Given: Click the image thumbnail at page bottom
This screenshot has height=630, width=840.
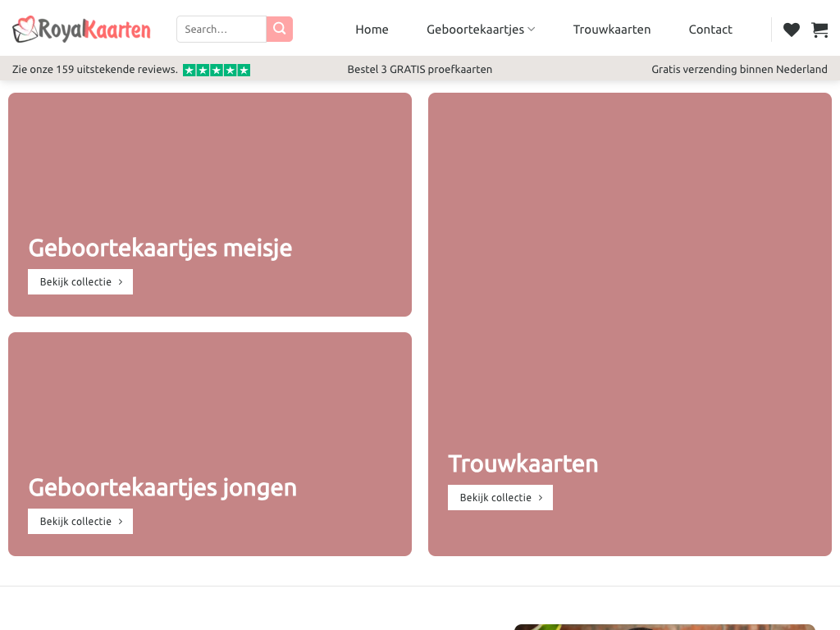Looking at the screenshot, I should pyautogui.click(x=664, y=627).
